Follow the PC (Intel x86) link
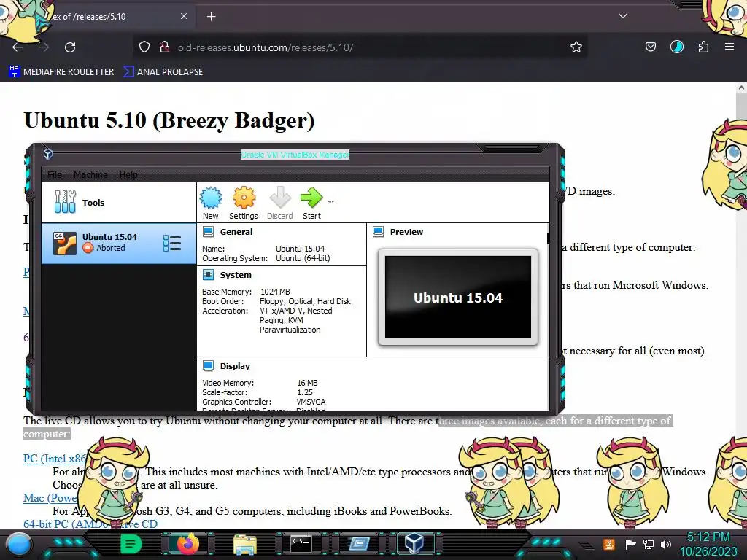Screen dimensions: 747x560 55,458
